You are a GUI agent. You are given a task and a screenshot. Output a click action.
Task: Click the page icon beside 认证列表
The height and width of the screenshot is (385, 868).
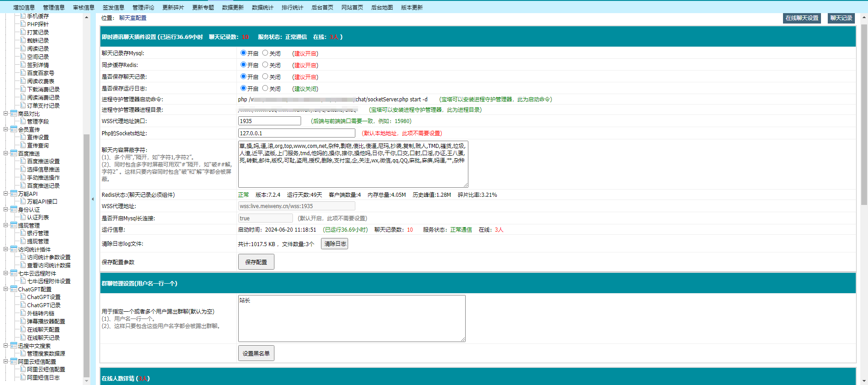pos(23,217)
